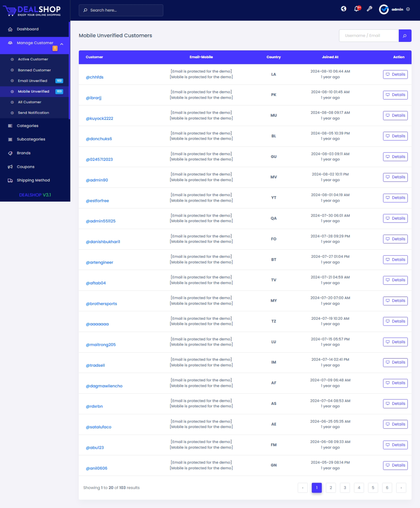This screenshot has height=508, width=420.
Task: Open Brands from the sidebar
Action: 23,153
